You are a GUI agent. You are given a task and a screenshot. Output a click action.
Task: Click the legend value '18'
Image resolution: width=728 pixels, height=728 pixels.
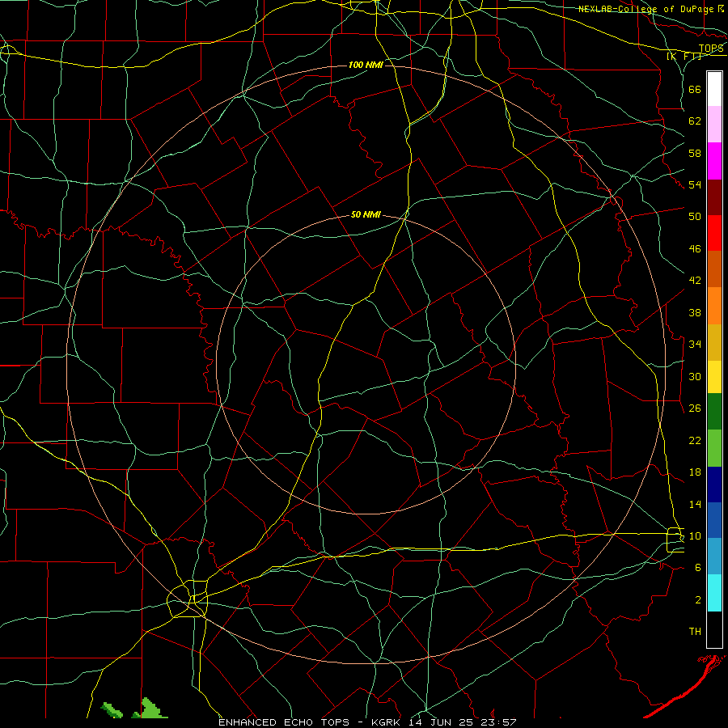click(695, 472)
